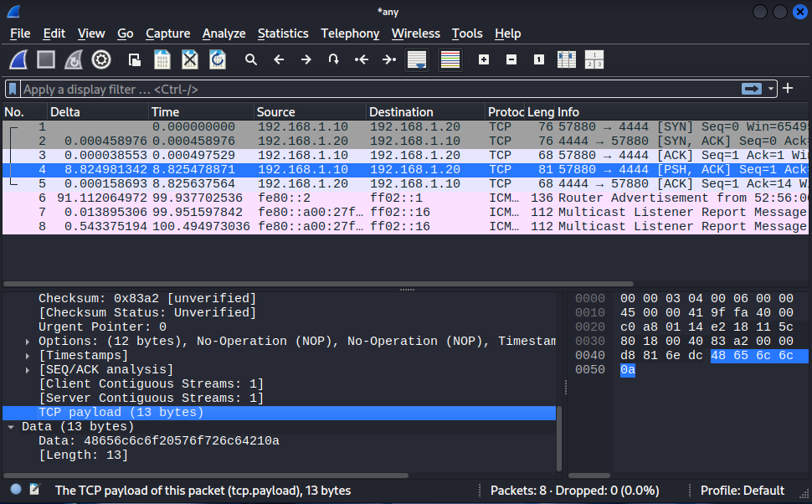Toggle packet colorization using coloring rules
812x504 pixels.
[450, 59]
